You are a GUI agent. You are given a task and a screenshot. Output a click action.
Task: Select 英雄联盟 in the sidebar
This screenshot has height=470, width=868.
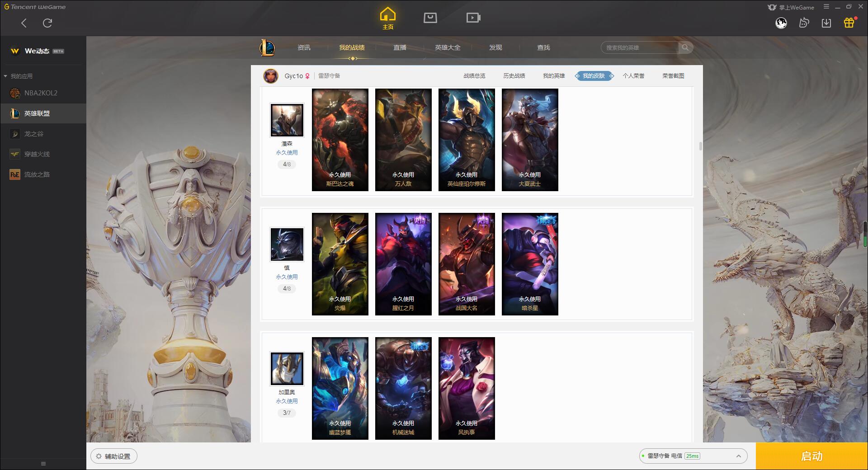(43, 113)
